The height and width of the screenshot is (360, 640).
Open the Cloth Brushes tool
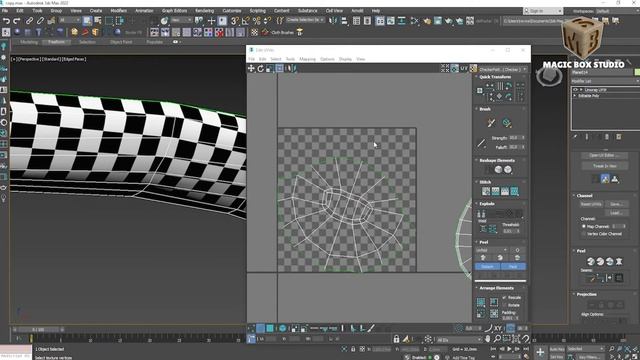pos(283,32)
